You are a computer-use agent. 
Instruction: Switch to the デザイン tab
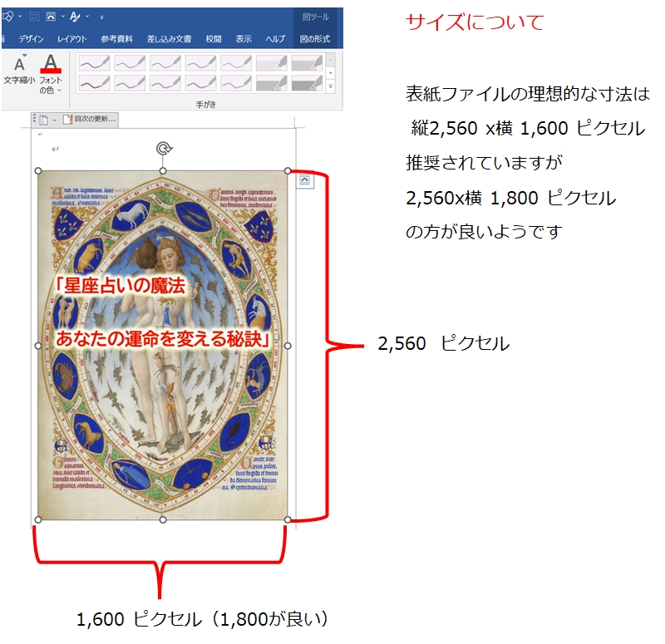[x=31, y=39]
